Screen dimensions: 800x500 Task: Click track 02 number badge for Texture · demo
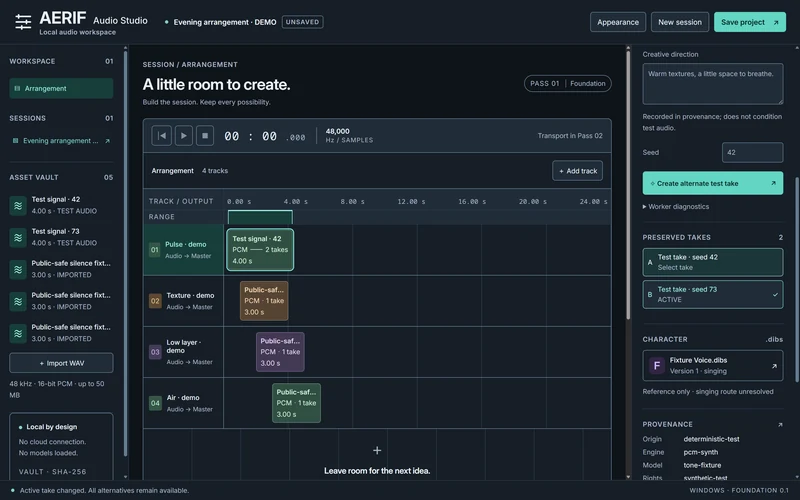click(x=155, y=301)
